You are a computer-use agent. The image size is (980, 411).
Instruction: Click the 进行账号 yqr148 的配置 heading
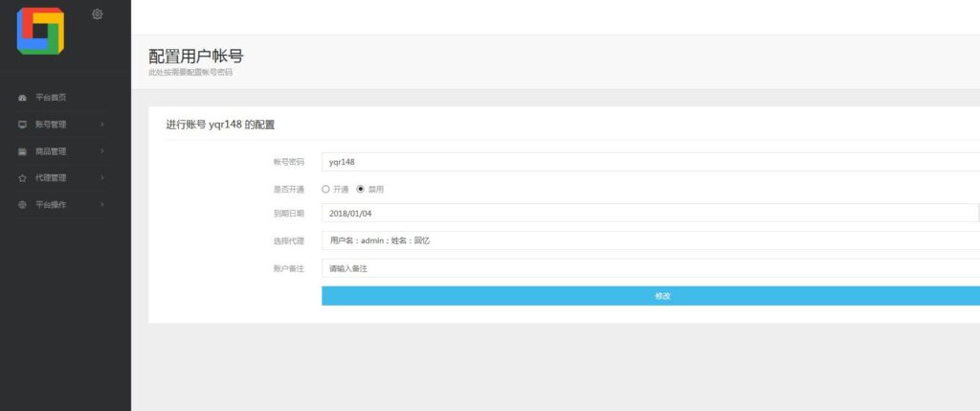pos(220,125)
